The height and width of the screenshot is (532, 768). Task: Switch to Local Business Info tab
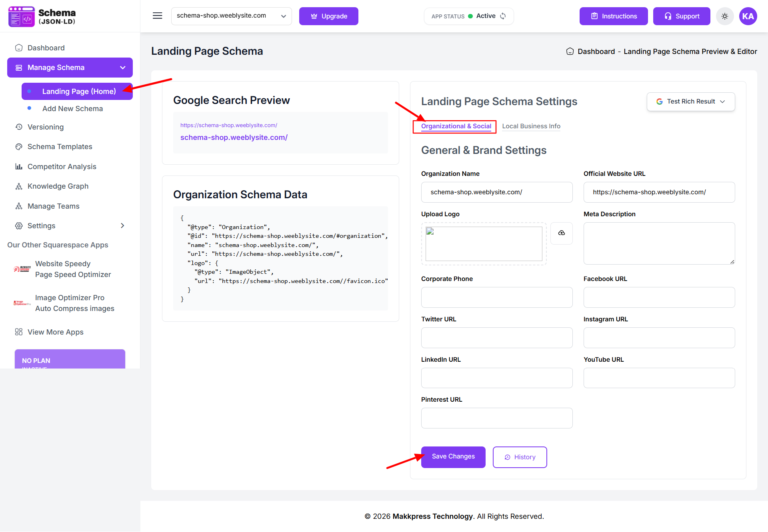(x=531, y=126)
